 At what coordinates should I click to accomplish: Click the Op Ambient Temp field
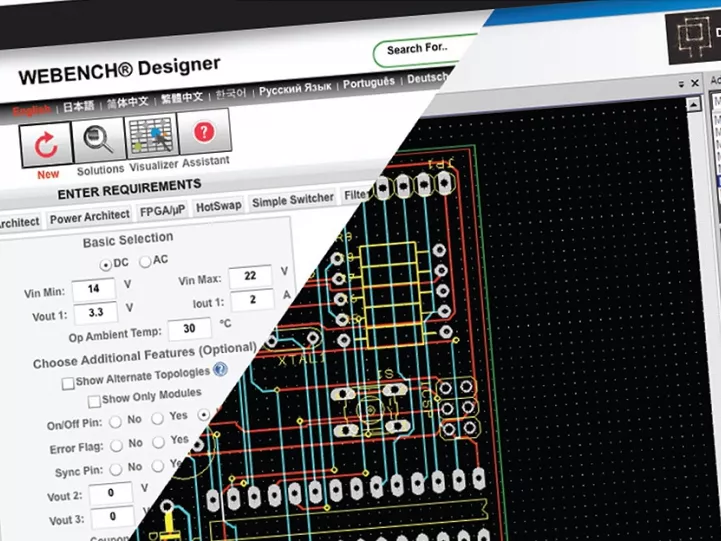pyautogui.click(x=189, y=329)
